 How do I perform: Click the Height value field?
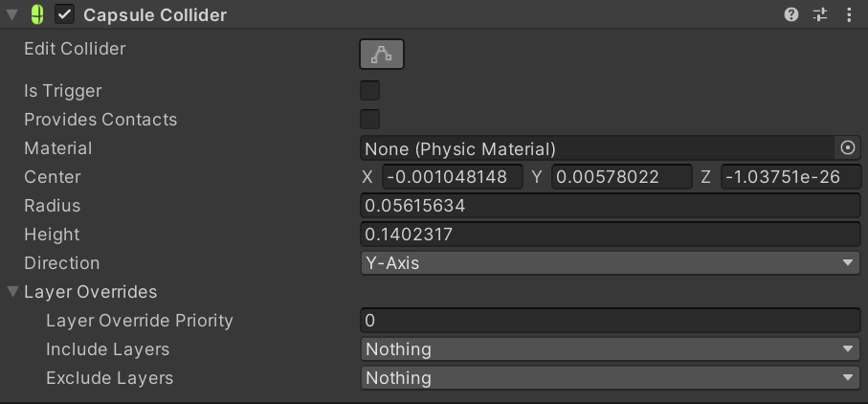(611, 235)
